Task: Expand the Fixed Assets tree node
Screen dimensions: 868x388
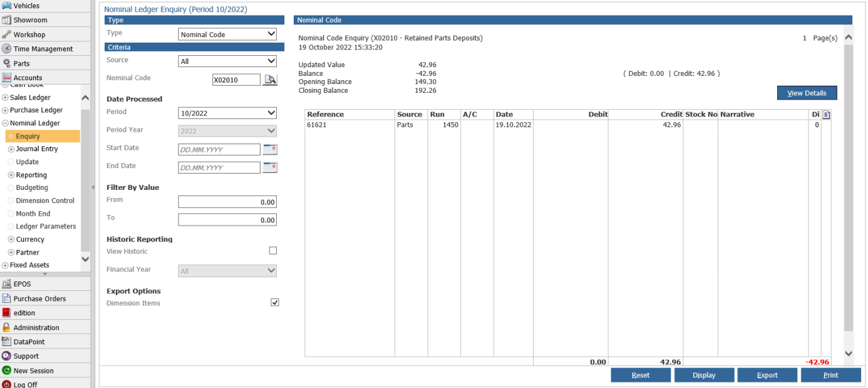Action: click(5, 265)
